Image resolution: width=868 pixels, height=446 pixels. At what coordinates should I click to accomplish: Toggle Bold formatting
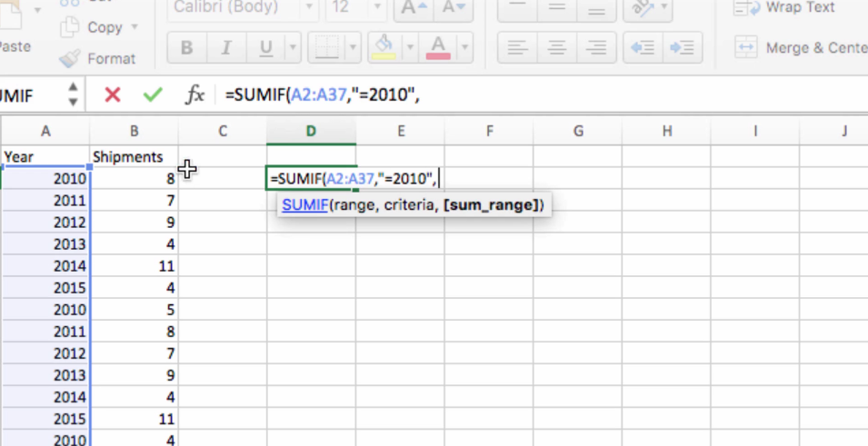[186, 47]
